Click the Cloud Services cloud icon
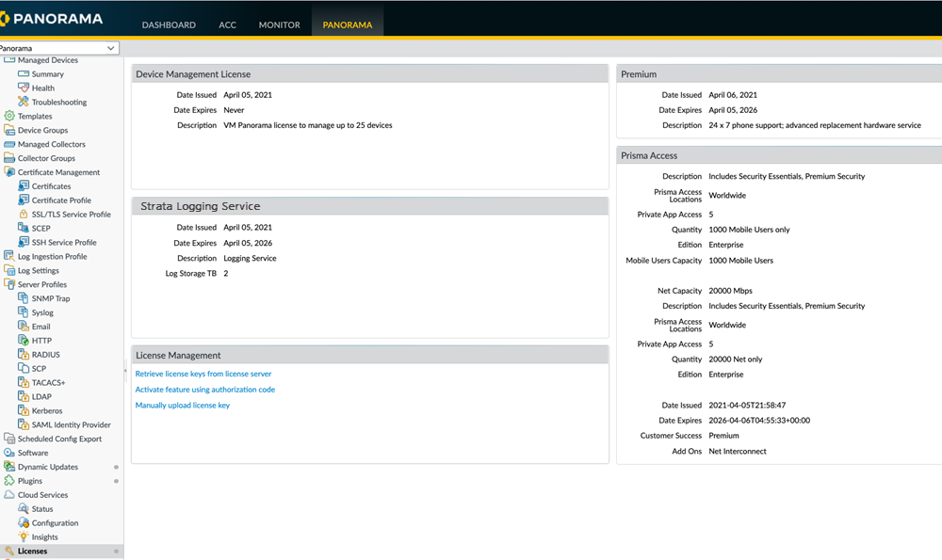942x560 pixels. coord(9,495)
